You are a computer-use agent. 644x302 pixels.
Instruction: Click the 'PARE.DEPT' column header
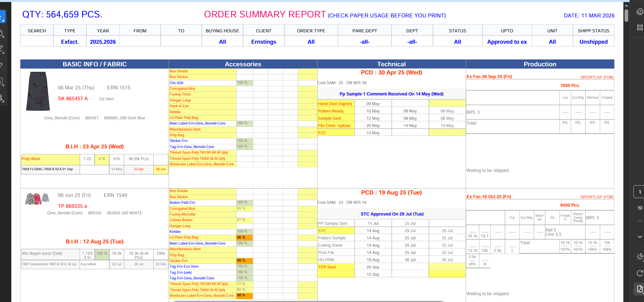point(365,31)
